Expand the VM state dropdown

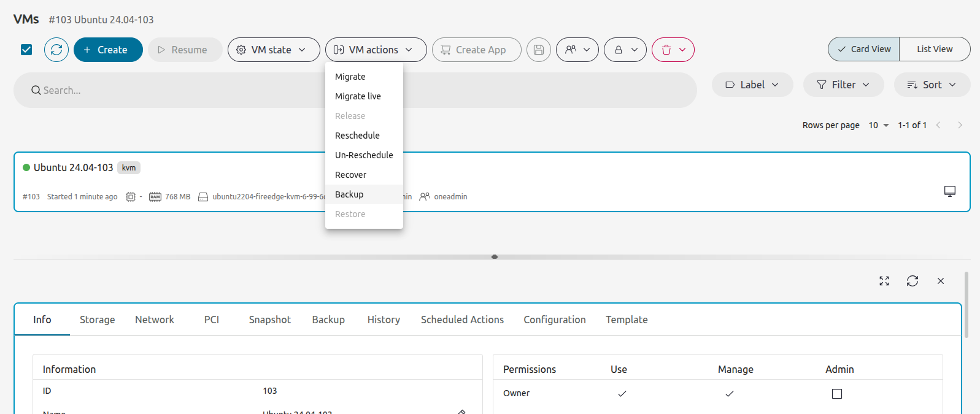274,50
